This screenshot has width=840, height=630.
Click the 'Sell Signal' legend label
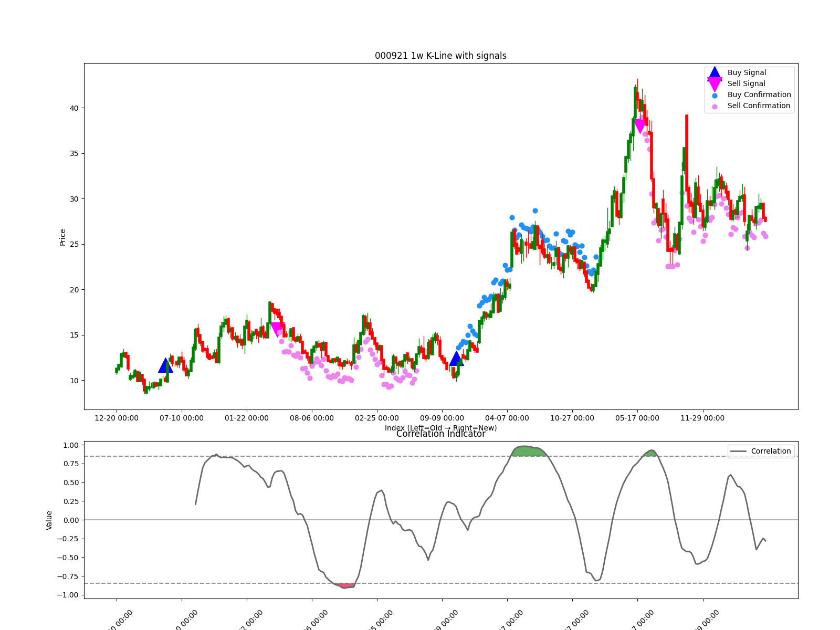pos(746,83)
